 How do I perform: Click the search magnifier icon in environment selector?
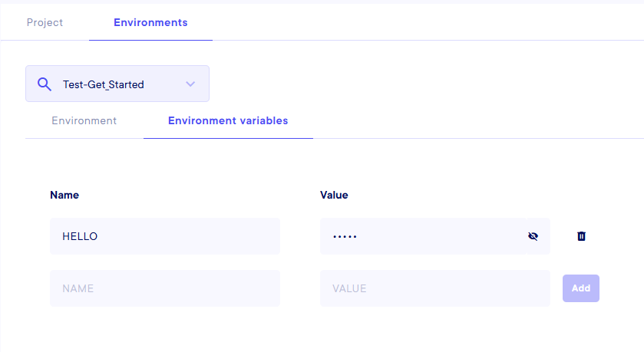pyautogui.click(x=45, y=84)
